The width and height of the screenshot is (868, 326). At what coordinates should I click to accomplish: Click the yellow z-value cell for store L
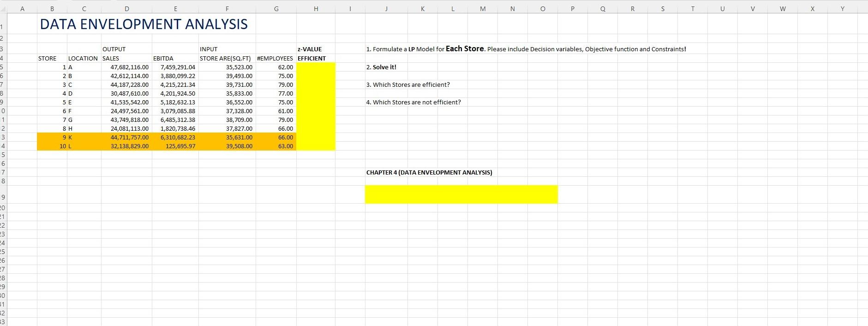coord(316,146)
